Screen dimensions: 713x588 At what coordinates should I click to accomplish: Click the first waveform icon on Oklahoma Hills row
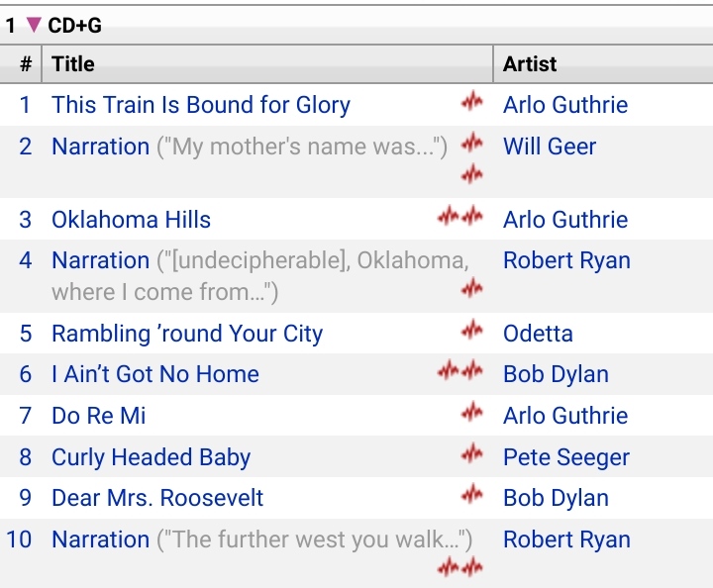tap(449, 216)
